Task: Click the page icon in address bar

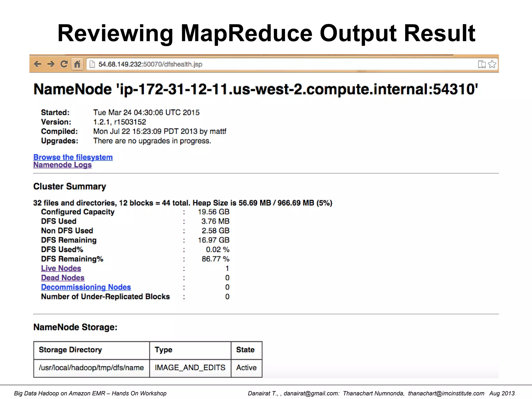Action: [92, 64]
